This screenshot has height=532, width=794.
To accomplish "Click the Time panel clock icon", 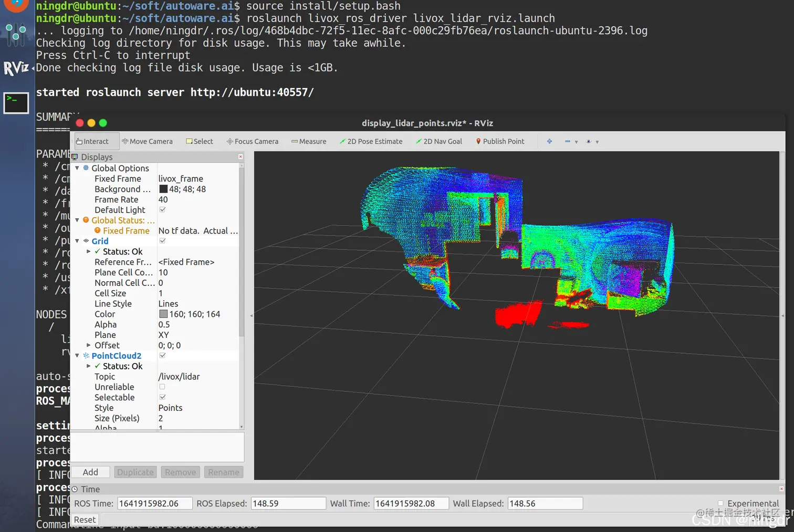I will pos(75,489).
